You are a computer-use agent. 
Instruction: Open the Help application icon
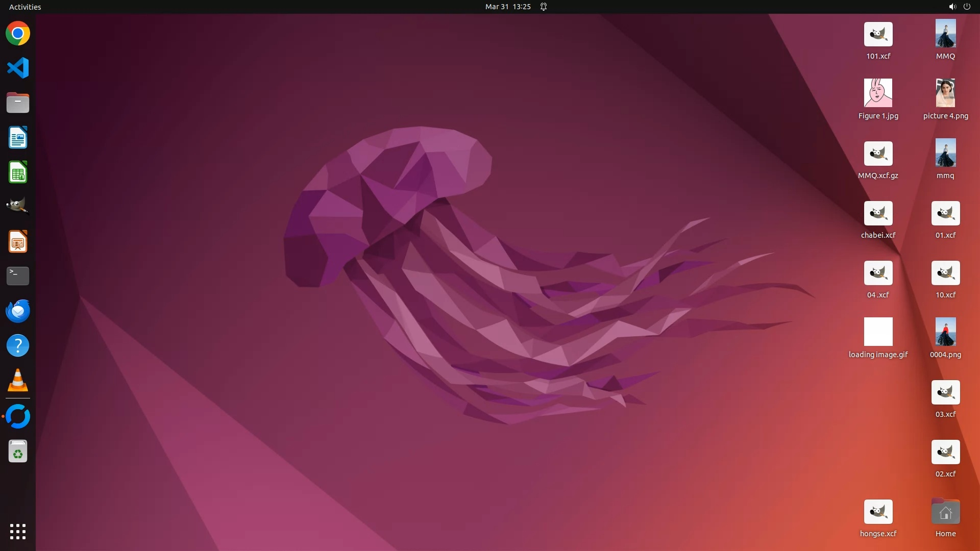(18, 345)
